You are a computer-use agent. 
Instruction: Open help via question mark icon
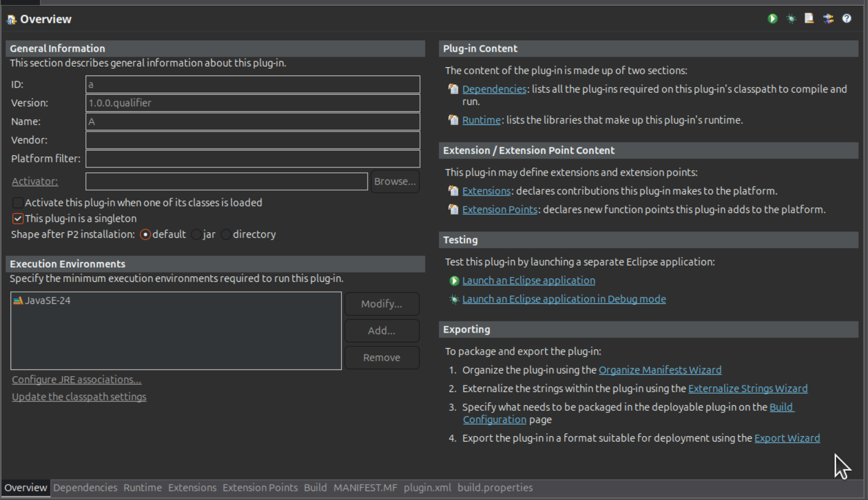[847, 19]
